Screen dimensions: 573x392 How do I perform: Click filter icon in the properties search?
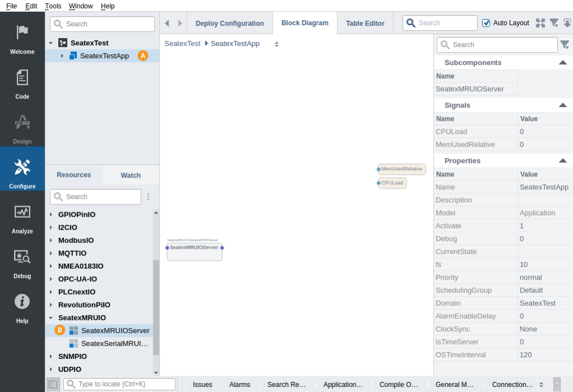pyautogui.click(x=565, y=45)
